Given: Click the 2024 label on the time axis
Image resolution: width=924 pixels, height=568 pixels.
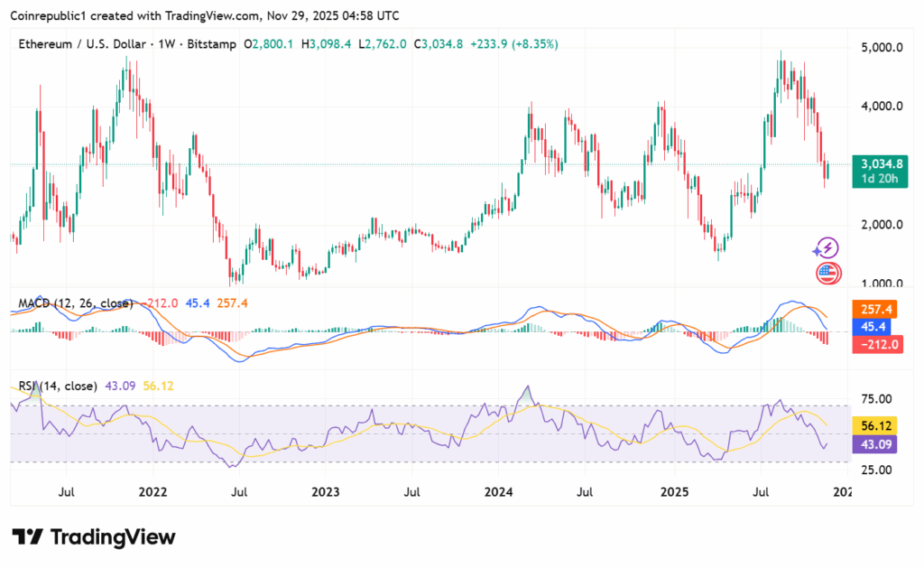Looking at the screenshot, I should (499, 492).
